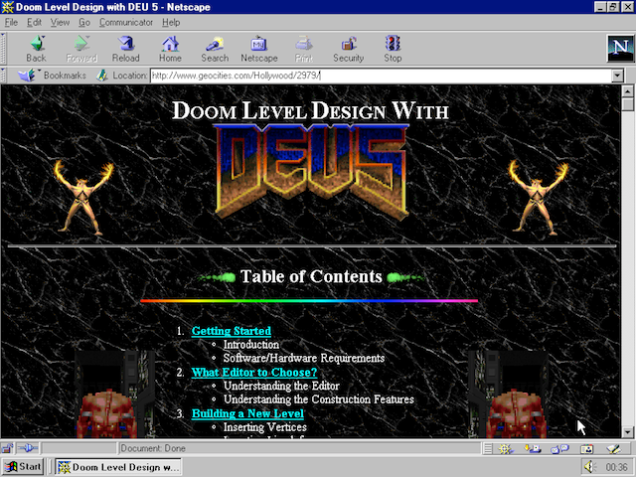Click the volume speaker tray icon
The width and height of the screenshot is (636, 477).
point(590,467)
